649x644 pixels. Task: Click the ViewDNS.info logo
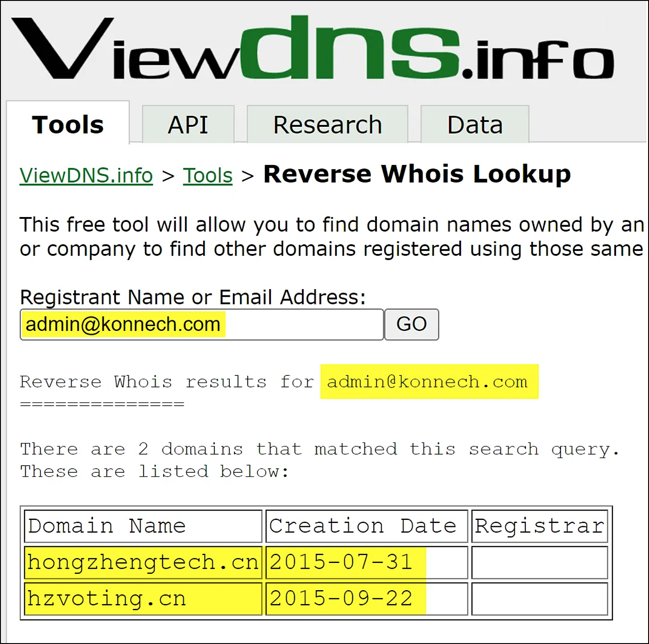[x=313, y=48]
